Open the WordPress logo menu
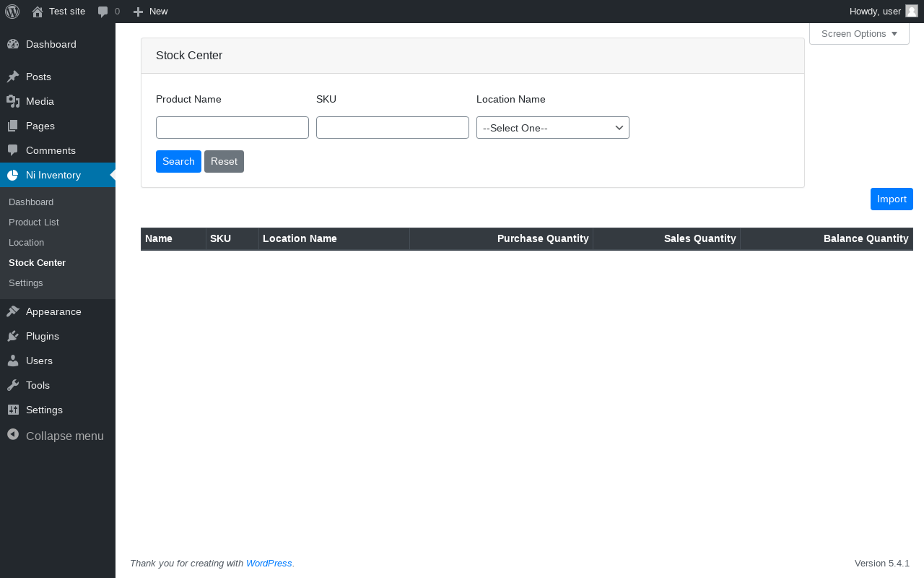This screenshot has height=578, width=924. 12,12
